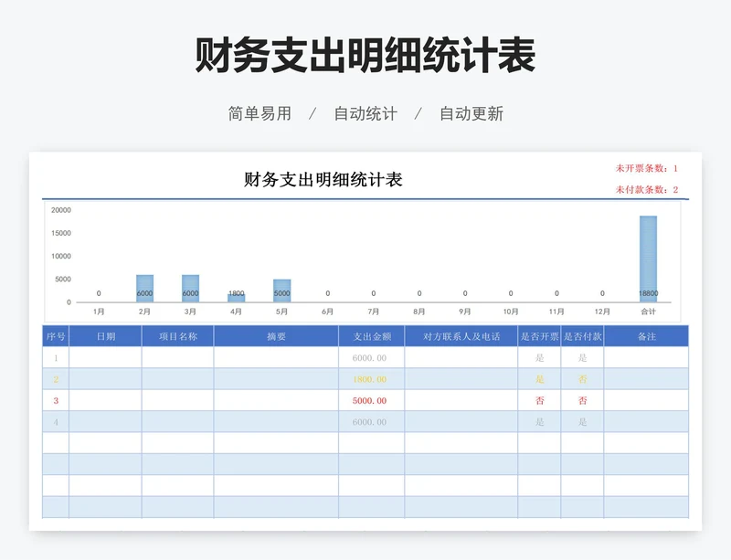Select the 支出金额 column header
Viewport: 731px width, 560px height.
(x=372, y=336)
